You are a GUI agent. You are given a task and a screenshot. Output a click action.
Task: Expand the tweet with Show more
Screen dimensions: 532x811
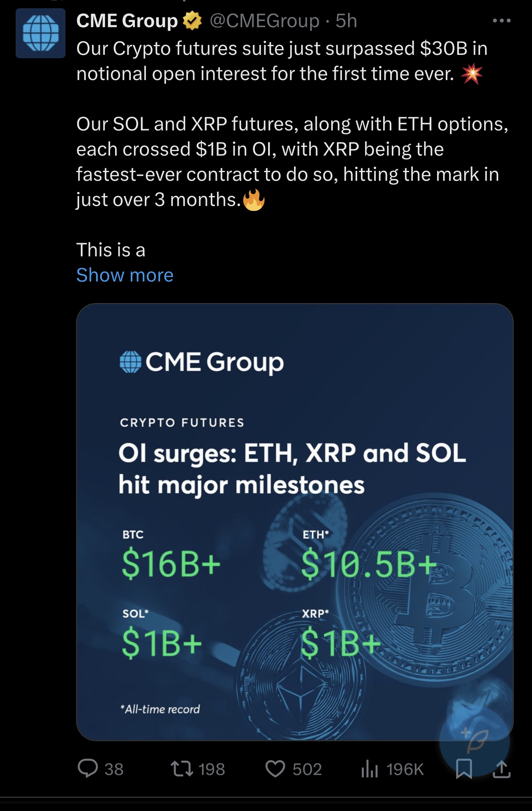[125, 275]
